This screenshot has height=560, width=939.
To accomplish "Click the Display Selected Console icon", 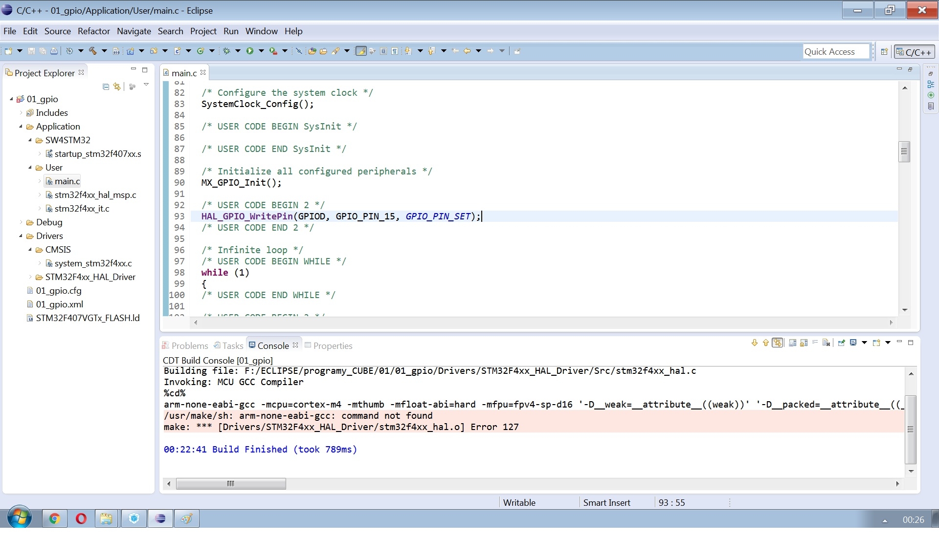I will click(x=853, y=343).
